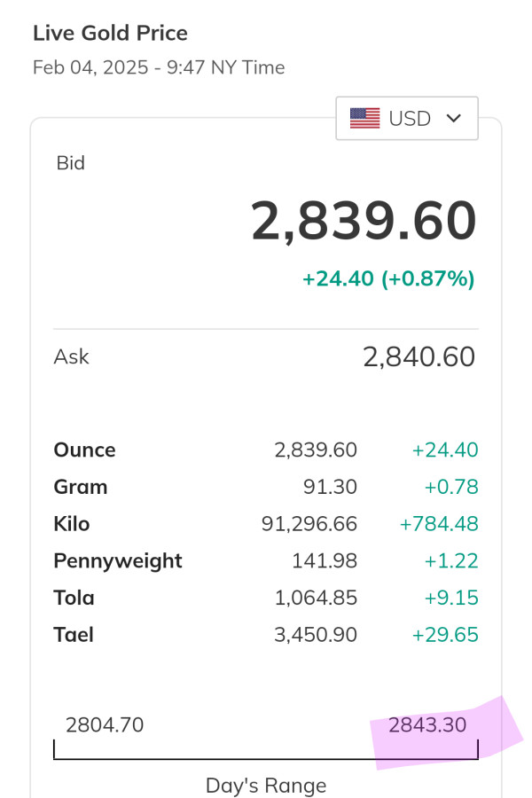Click the day's low value 2804.70
Viewport: 532px width, 798px height.
point(105,725)
